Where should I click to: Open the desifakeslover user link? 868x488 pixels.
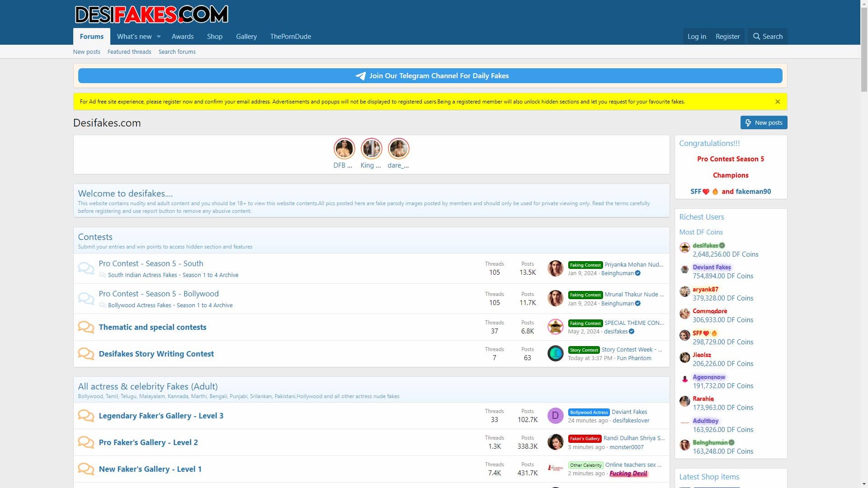[631, 421]
